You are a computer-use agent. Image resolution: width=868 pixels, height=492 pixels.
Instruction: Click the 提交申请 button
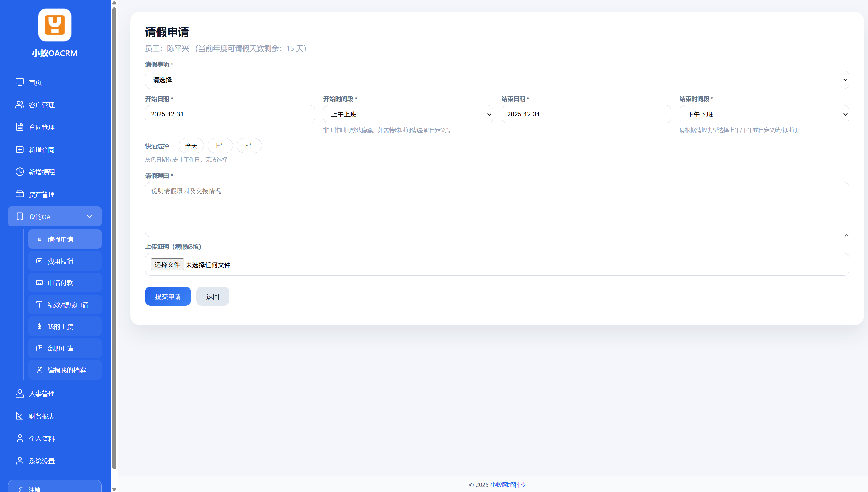pyautogui.click(x=168, y=296)
